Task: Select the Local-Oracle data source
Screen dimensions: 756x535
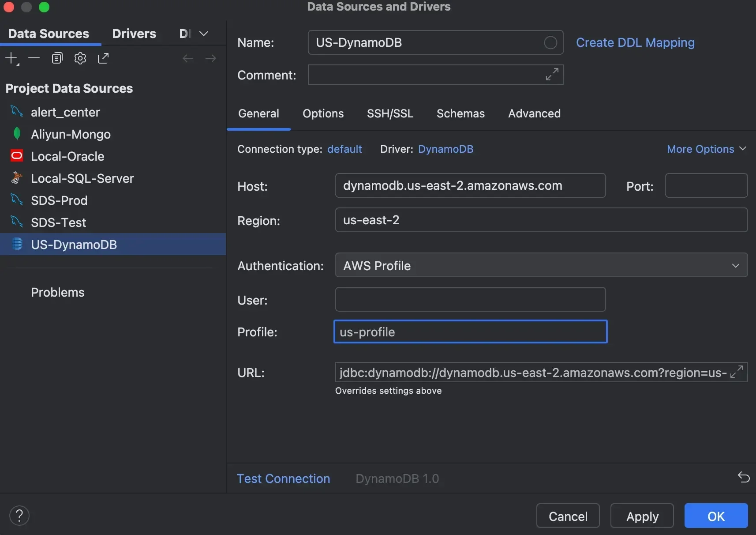Action: (67, 156)
